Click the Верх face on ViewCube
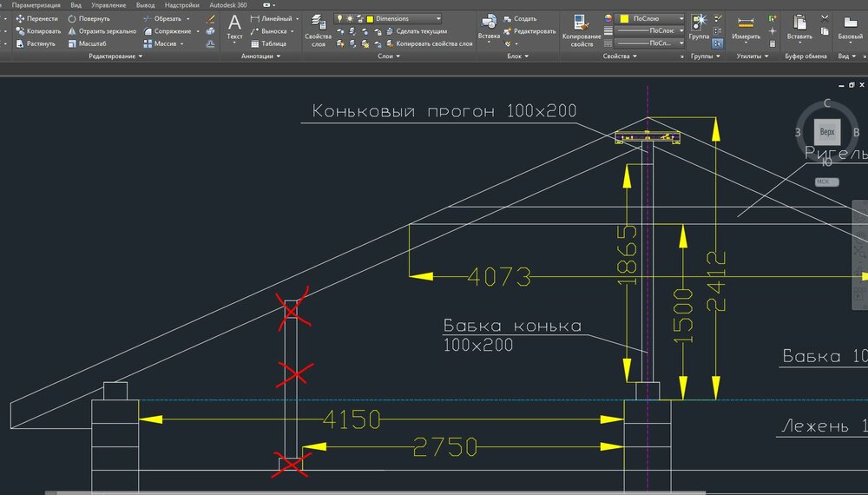The image size is (868, 495). click(x=827, y=132)
